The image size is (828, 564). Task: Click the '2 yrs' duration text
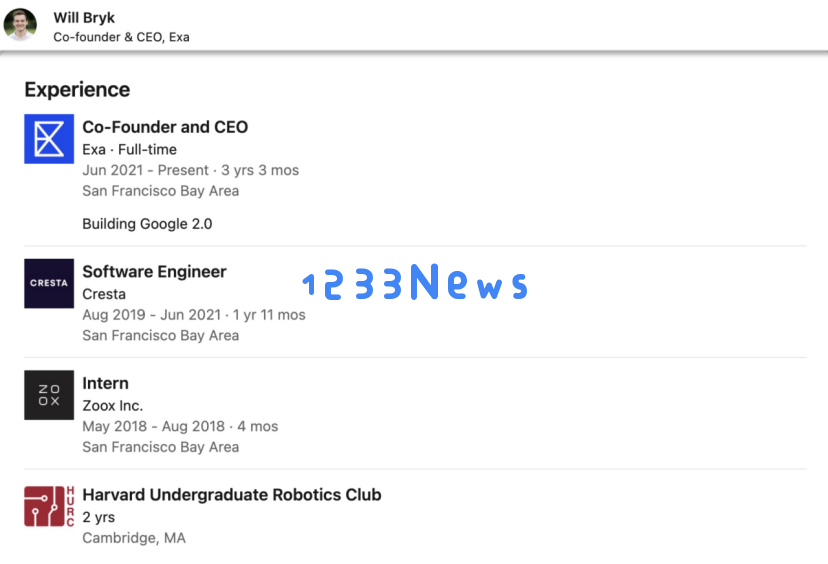coord(99,518)
